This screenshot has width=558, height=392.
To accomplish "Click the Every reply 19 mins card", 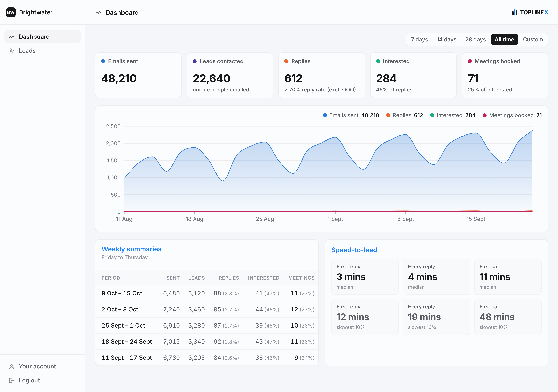I will tap(437, 317).
